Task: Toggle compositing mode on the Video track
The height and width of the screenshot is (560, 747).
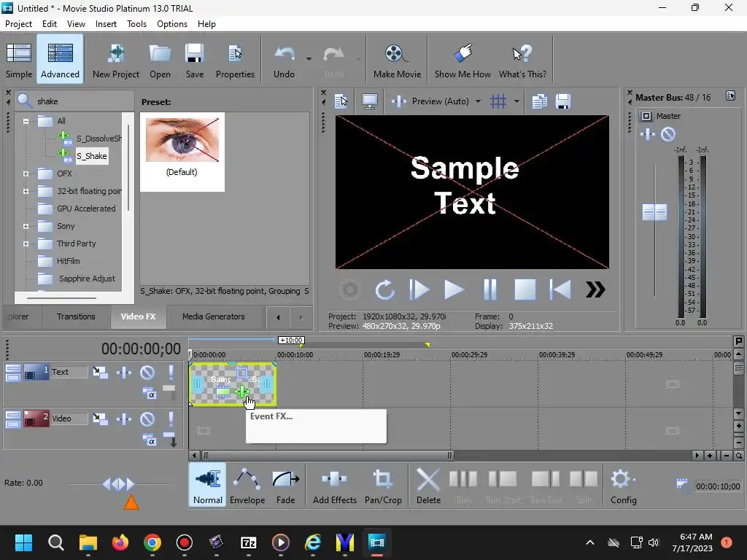Action: 149,440
